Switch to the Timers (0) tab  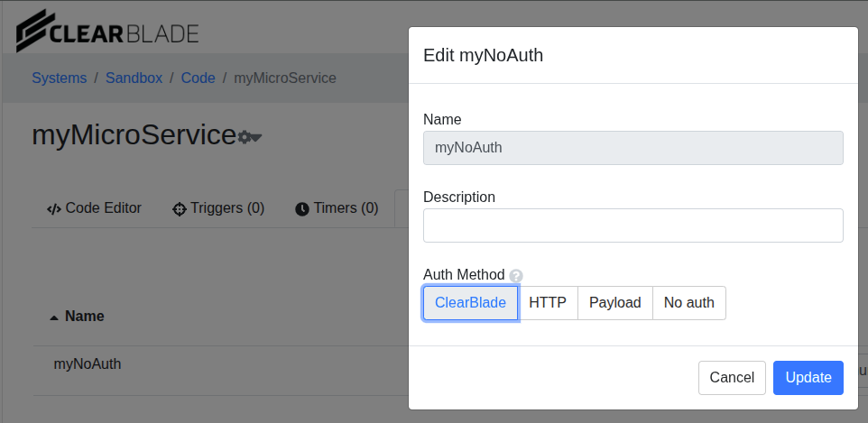pos(337,208)
